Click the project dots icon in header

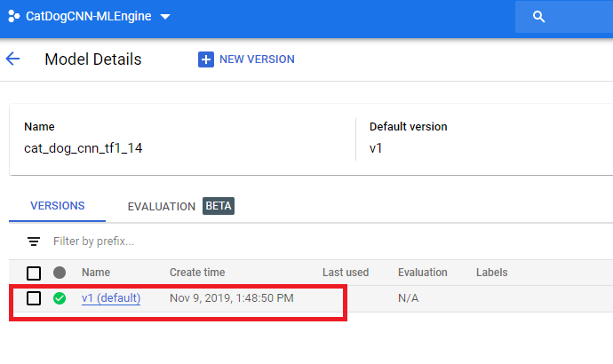point(13,17)
